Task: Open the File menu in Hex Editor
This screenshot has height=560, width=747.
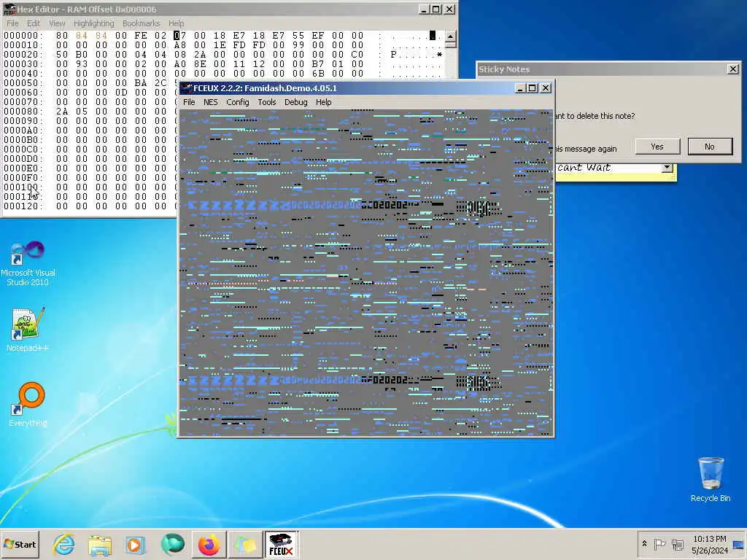Action: tap(12, 23)
